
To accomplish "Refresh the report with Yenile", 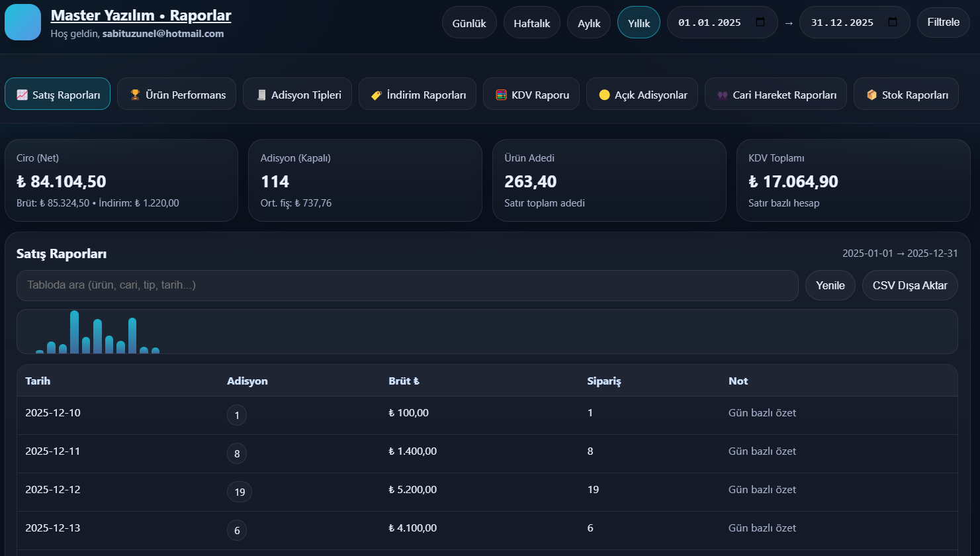I will [830, 285].
